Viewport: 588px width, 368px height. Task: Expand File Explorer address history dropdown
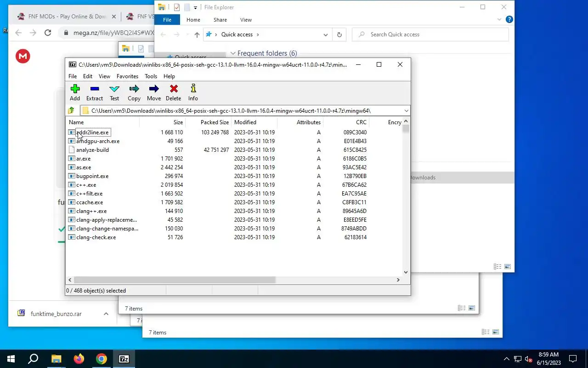click(325, 34)
